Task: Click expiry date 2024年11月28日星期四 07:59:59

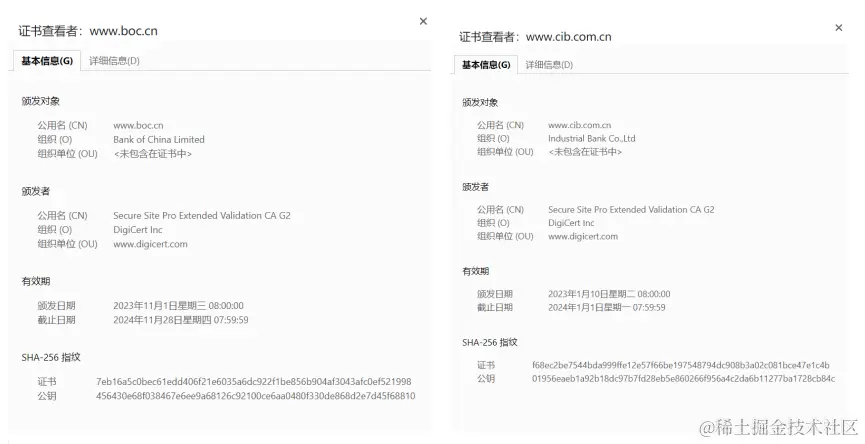Action: point(180,319)
